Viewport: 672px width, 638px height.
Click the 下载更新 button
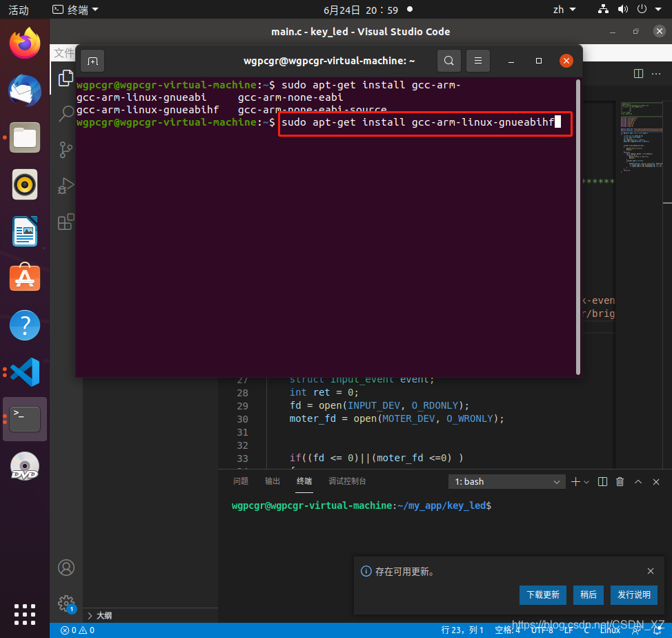(x=542, y=594)
